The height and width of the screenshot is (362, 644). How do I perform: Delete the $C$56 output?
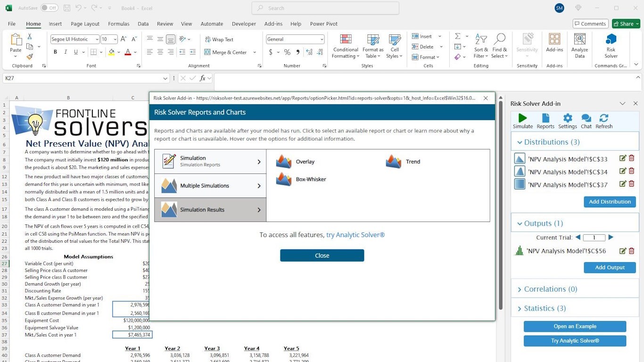632,251
